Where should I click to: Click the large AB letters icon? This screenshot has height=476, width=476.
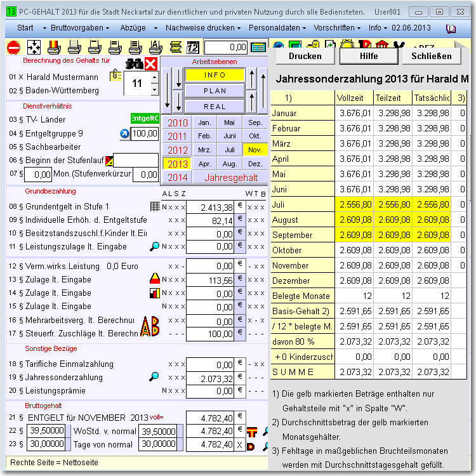150,326
